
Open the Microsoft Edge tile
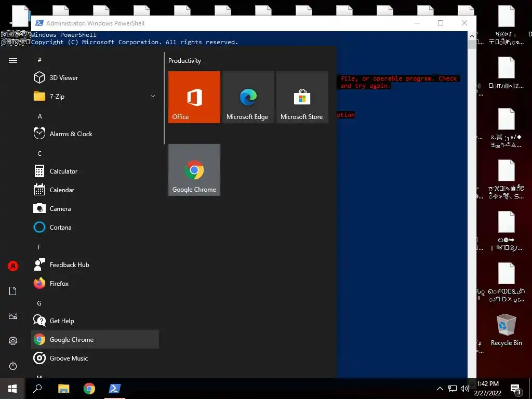248,97
